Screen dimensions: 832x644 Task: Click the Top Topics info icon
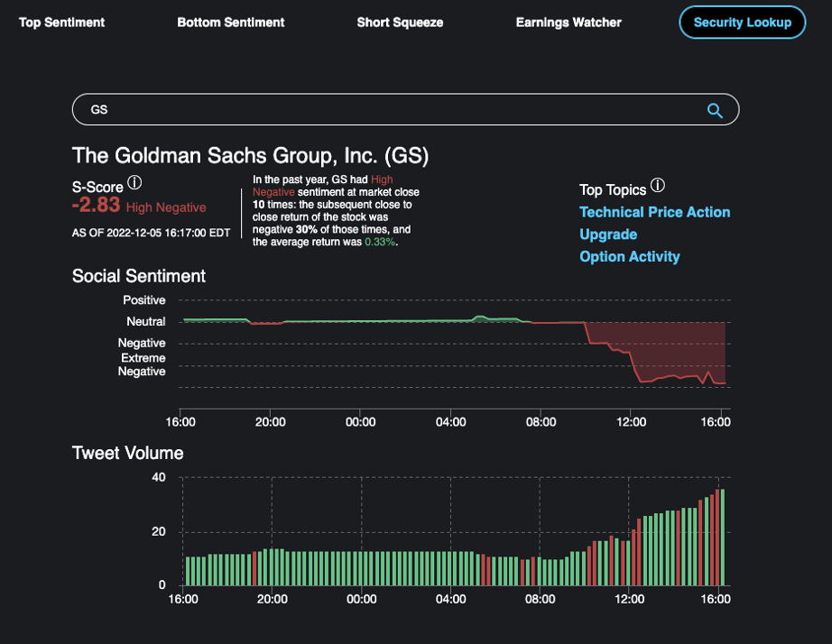pos(658,186)
